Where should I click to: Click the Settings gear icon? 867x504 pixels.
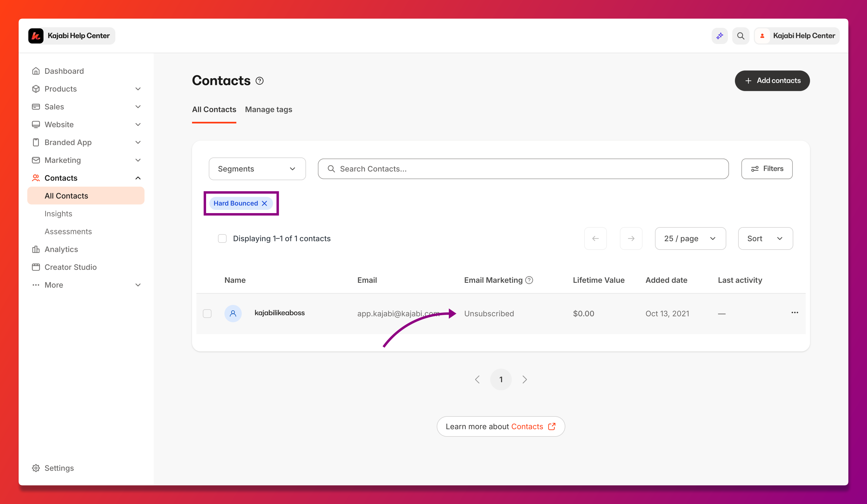tap(36, 468)
